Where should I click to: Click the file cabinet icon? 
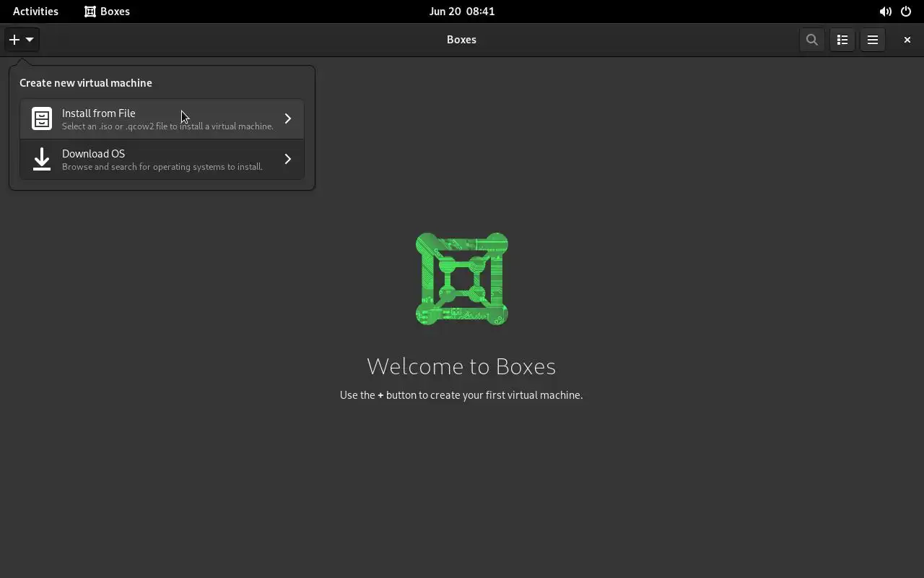tap(42, 118)
